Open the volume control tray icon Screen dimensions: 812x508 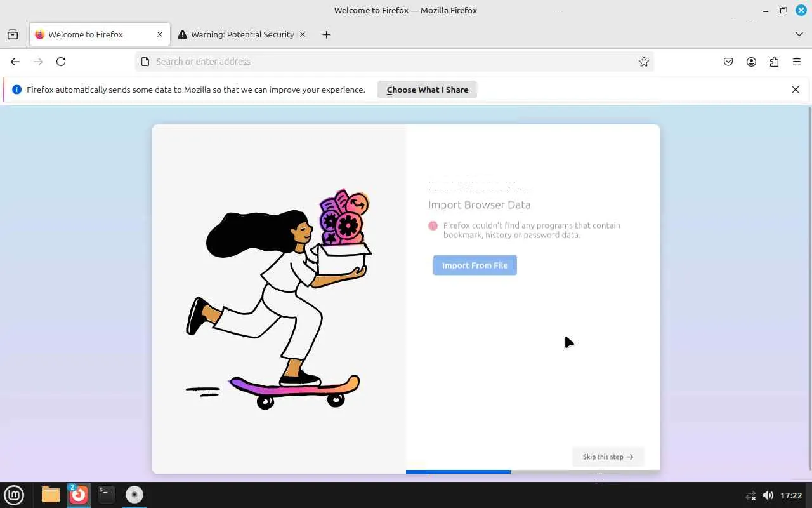(x=768, y=495)
